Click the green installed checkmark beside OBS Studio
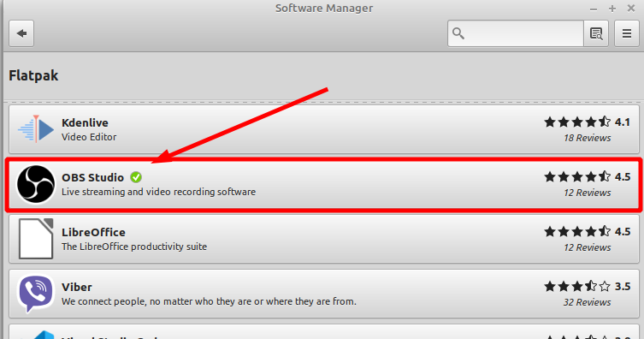Screen dimensions: 644x339 coord(136,177)
